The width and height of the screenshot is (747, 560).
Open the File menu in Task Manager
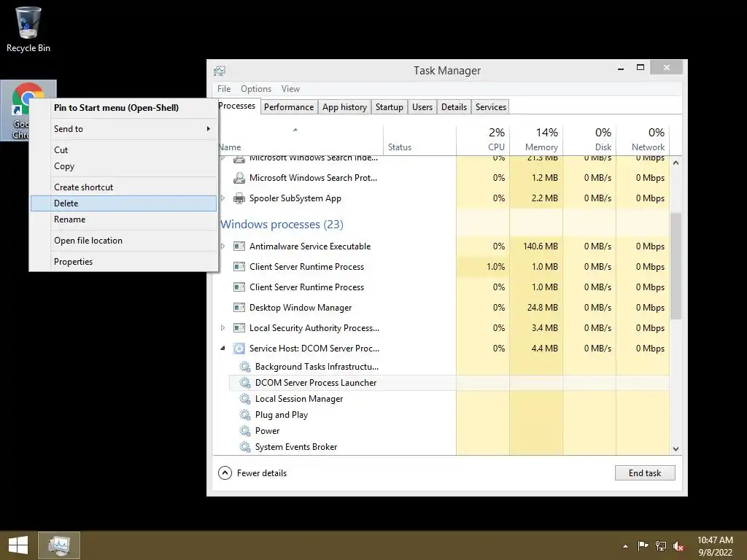[x=224, y=89]
